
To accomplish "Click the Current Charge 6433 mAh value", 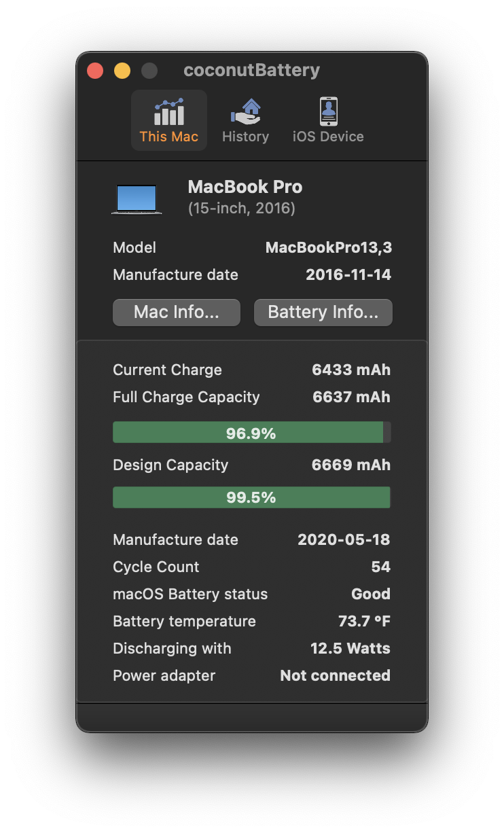I will [351, 370].
